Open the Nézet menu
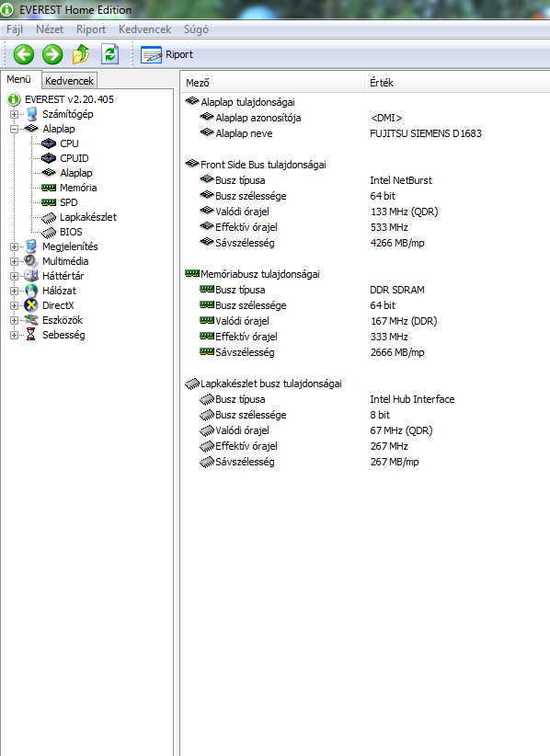The height and width of the screenshot is (756, 550). pos(49,29)
